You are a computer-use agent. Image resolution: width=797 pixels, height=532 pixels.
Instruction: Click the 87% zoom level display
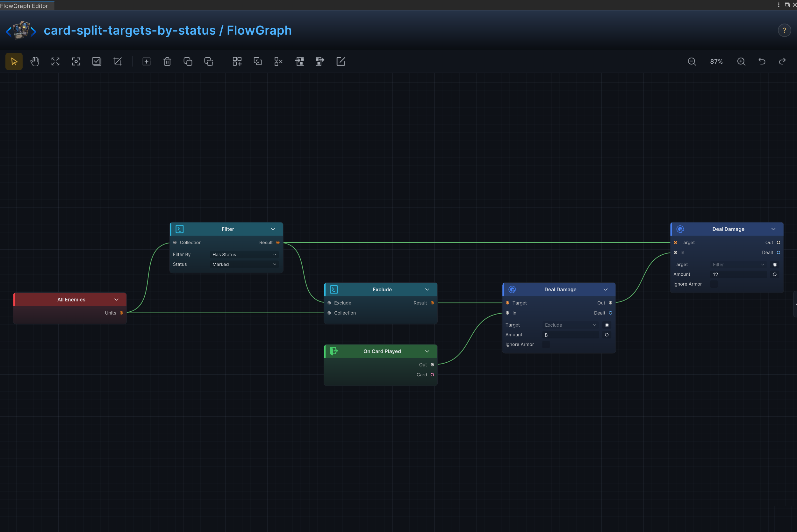[716, 62]
